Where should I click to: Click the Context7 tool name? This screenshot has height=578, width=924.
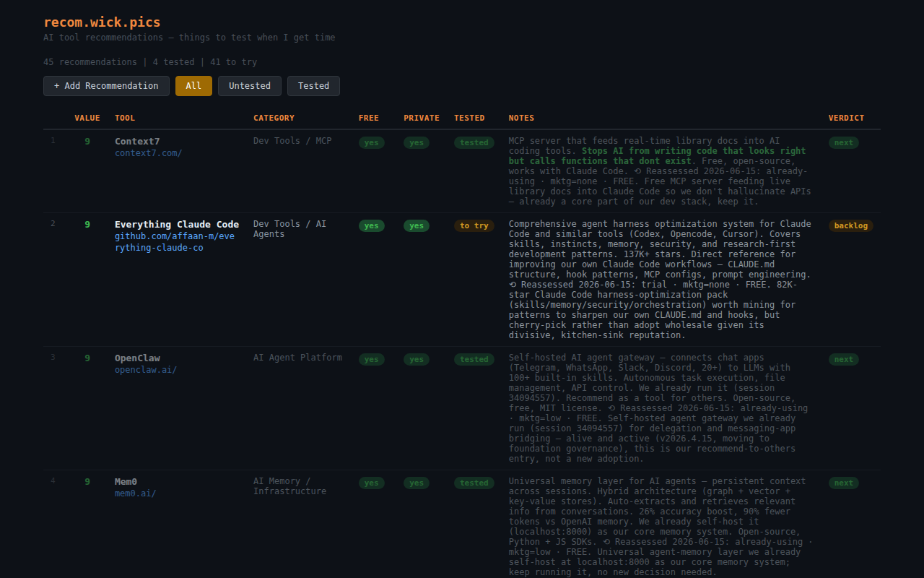pos(137,142)
